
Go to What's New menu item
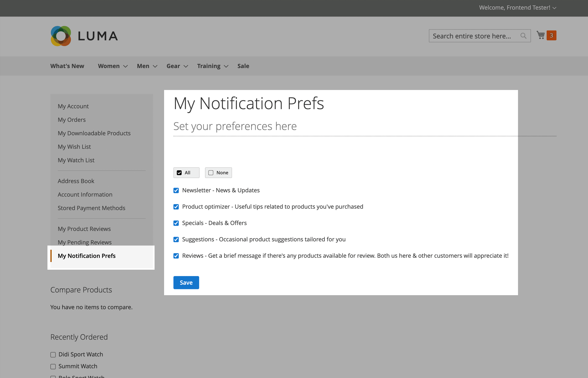click(67, 66)
